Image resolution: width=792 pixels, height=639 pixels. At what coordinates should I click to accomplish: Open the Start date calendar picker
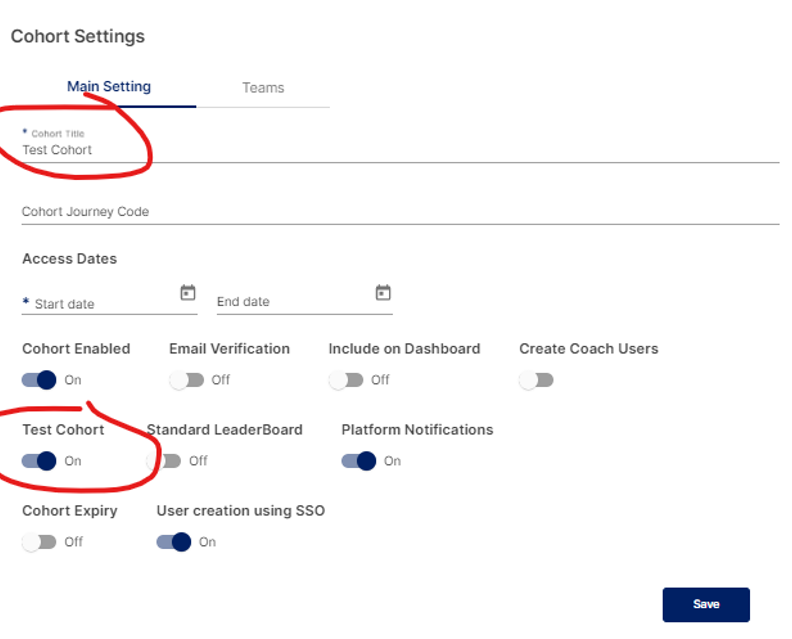(188, 292)
